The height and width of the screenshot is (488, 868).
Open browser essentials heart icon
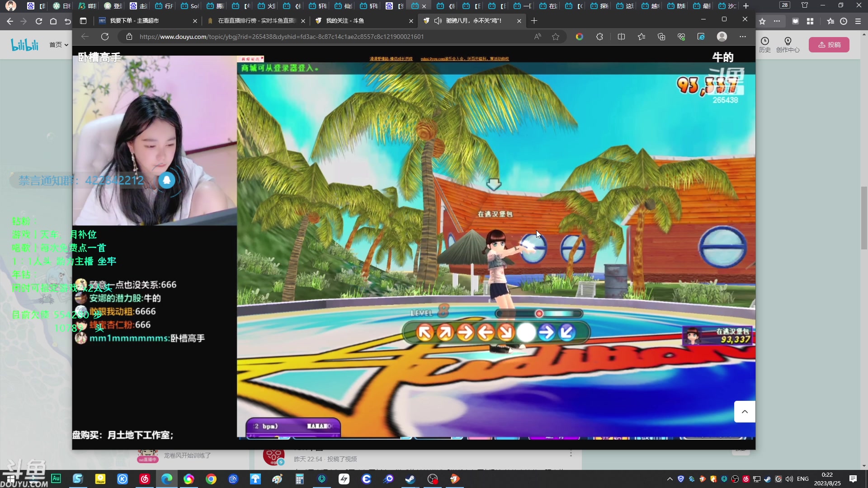pos(681,37)
